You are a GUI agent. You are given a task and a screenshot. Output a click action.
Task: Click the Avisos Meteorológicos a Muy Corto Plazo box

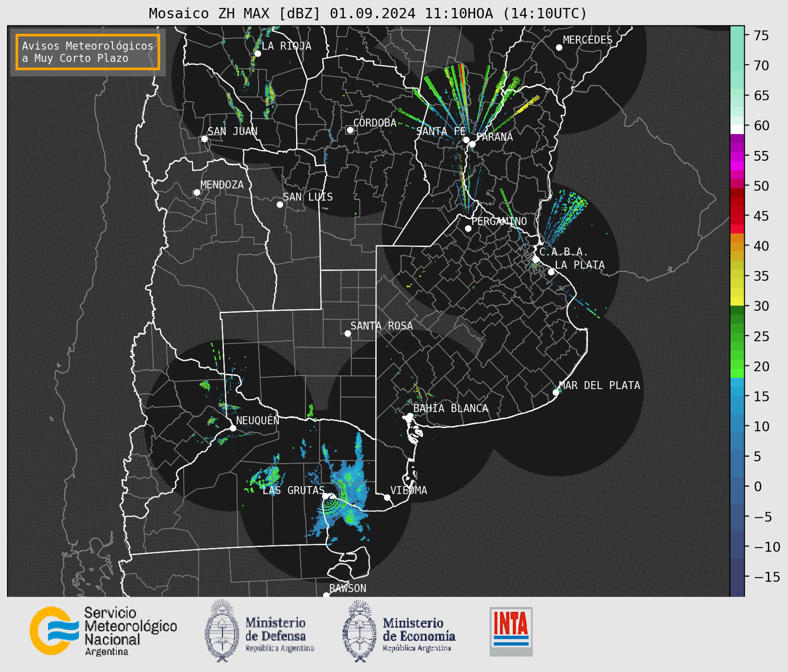(x=88, y=52)
